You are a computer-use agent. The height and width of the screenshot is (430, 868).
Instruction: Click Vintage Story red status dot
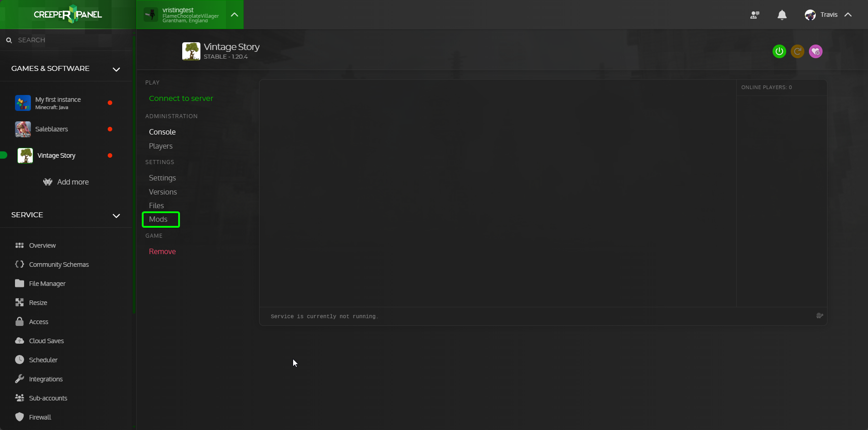[x=110, y=155]
